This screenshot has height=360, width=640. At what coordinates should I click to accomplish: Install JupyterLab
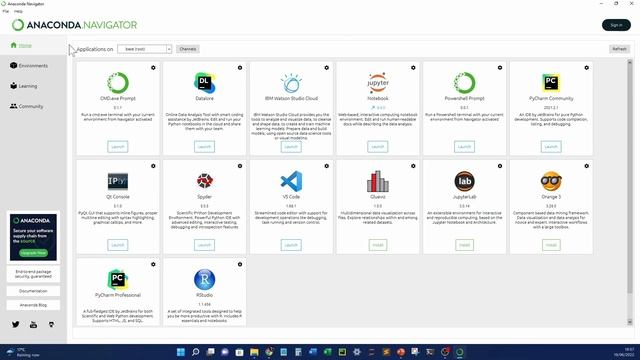coord(464,245)
